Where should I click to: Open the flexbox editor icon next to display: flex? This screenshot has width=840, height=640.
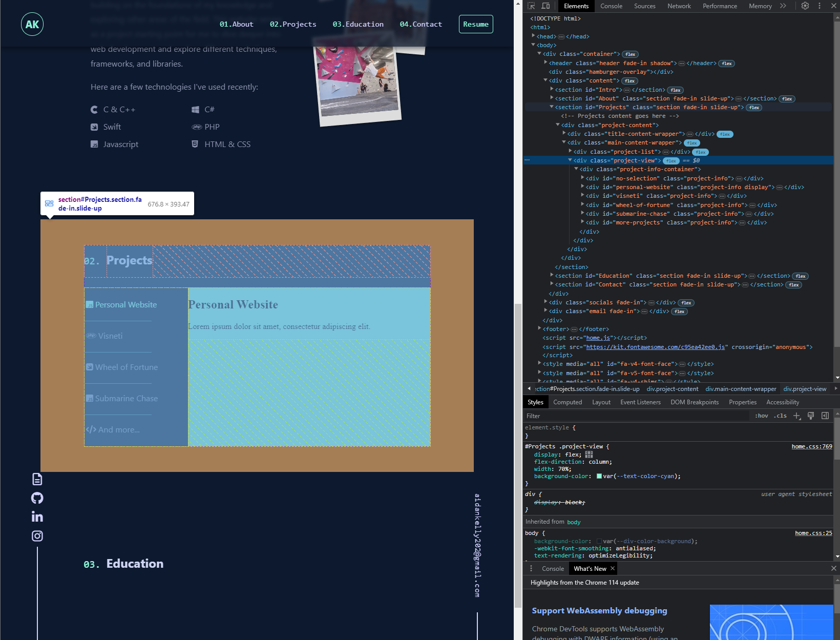(589, 455)
